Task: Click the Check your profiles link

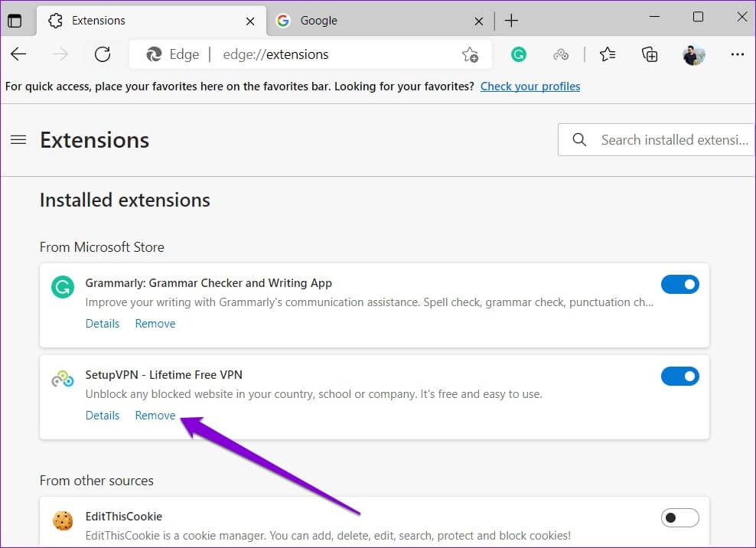Action: point(530,86)
